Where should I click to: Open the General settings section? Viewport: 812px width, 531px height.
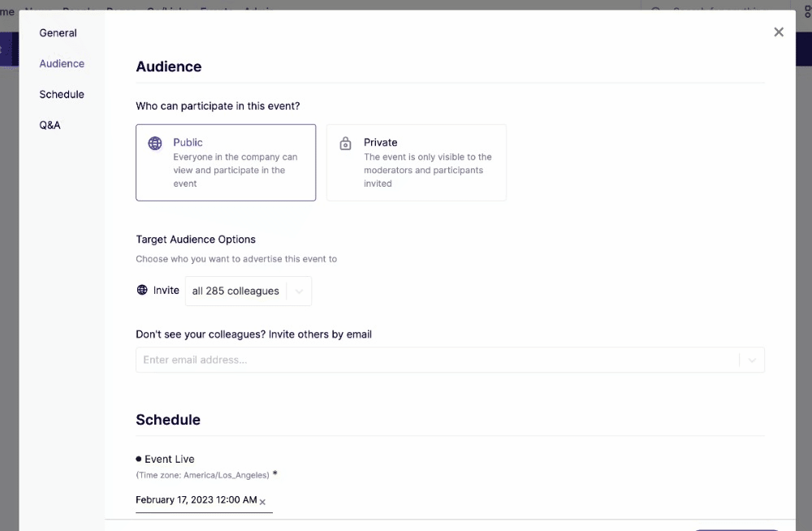click(x=58, y=33)
